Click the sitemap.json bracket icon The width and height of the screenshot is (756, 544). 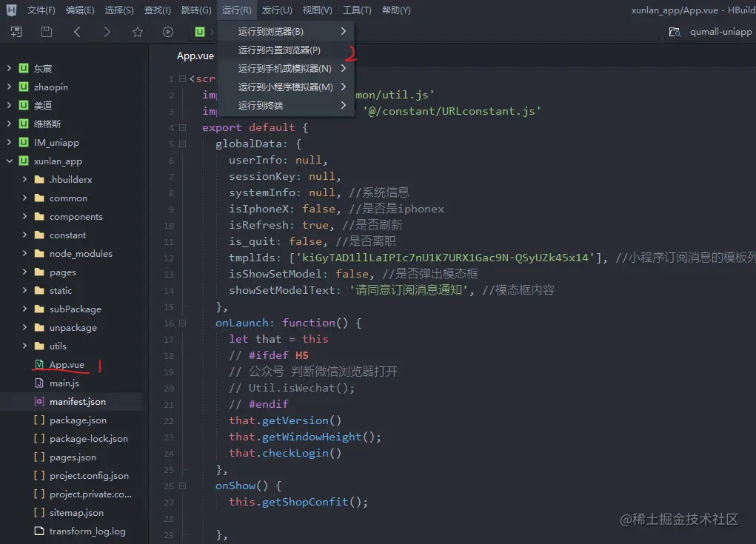[39, 513]
